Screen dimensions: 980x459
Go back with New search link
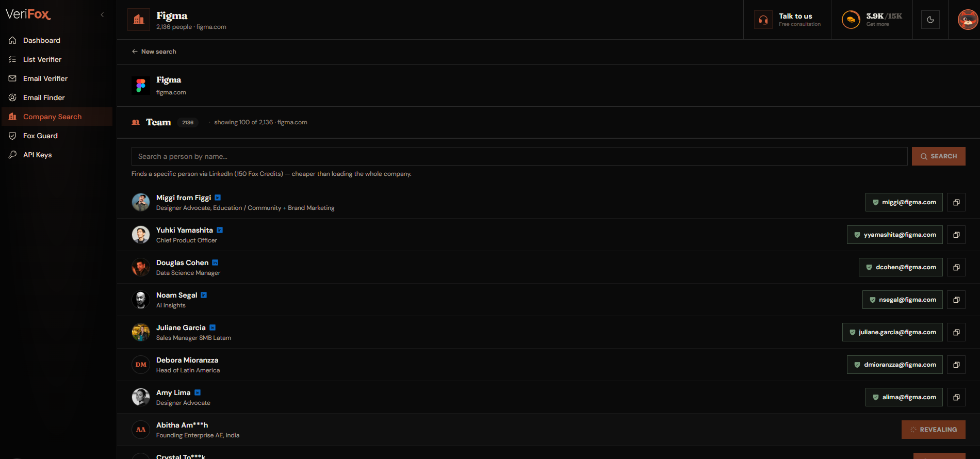(154, 52)
